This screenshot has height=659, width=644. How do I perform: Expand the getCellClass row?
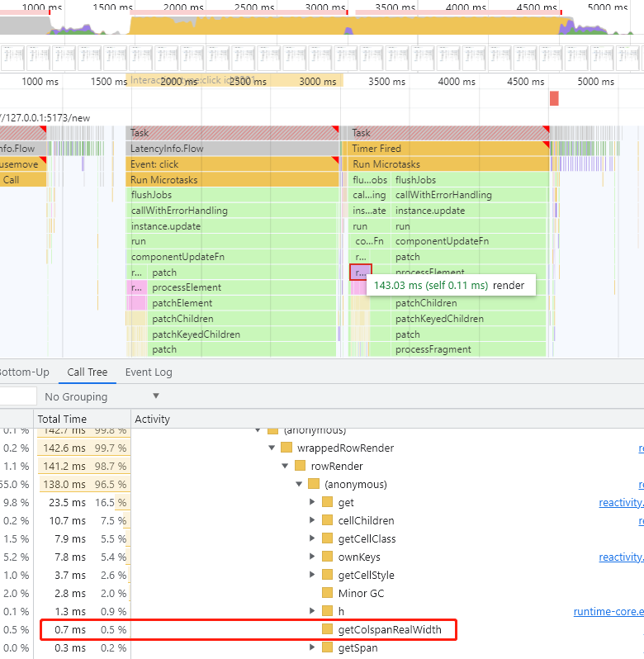(312, 538)
